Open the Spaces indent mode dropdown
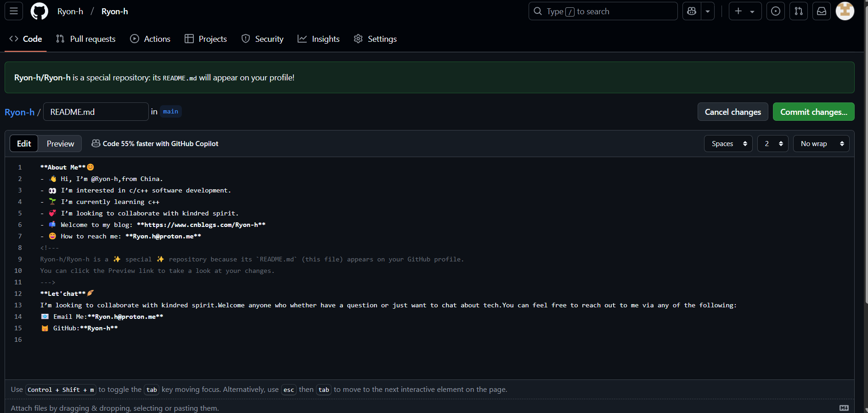 (x=728, y=144)
